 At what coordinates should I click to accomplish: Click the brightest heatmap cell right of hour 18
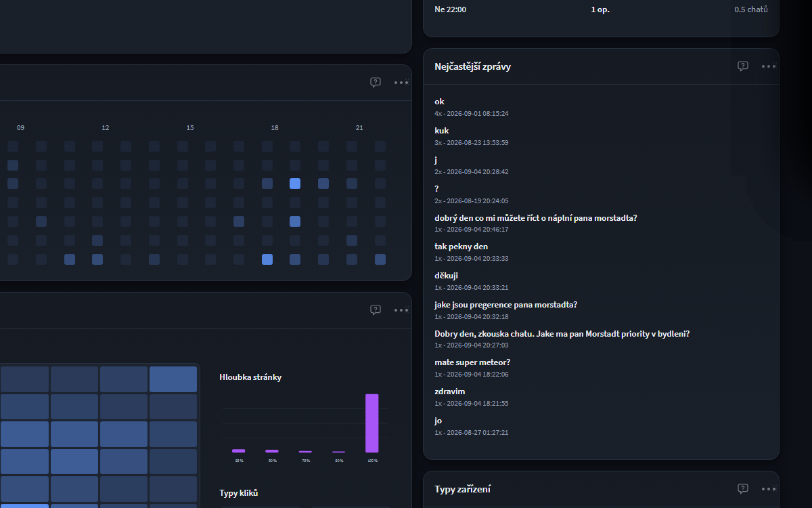pyautogui.click(x=295, y=184)
